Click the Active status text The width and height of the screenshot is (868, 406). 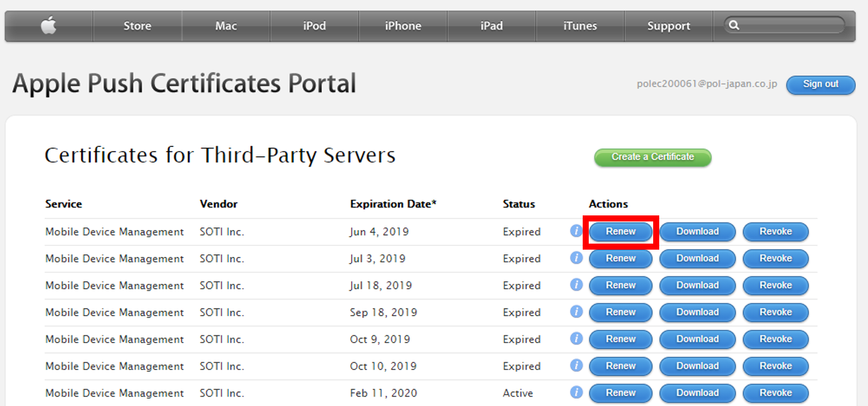pyautogui.click(x=518, y=393)
